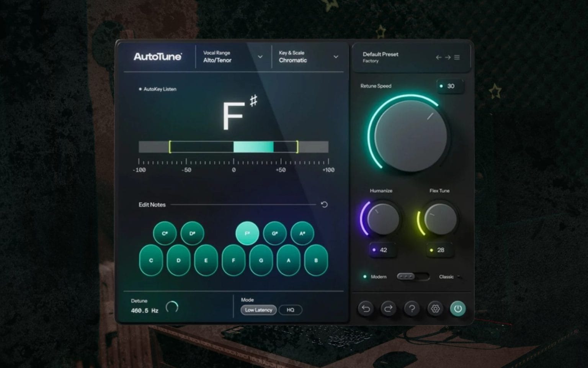Toggle the power bypass button
Screen dimensions: 588x368
[x=458, y=309]
